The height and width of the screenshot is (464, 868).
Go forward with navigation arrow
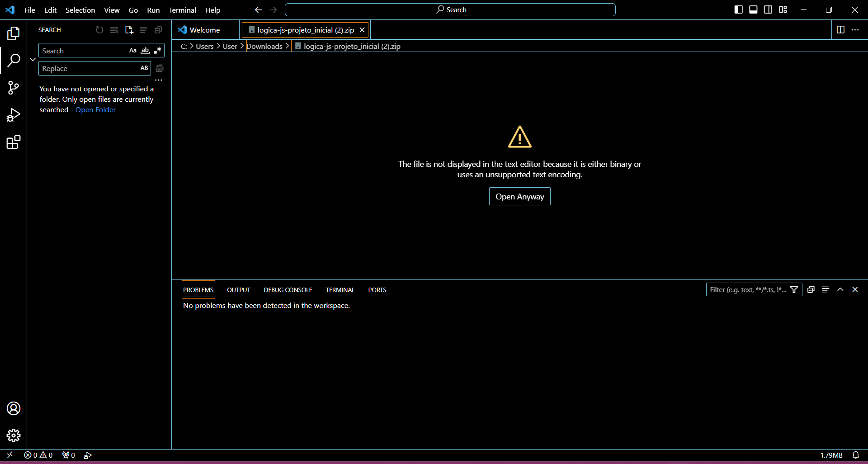pos(274,10)
